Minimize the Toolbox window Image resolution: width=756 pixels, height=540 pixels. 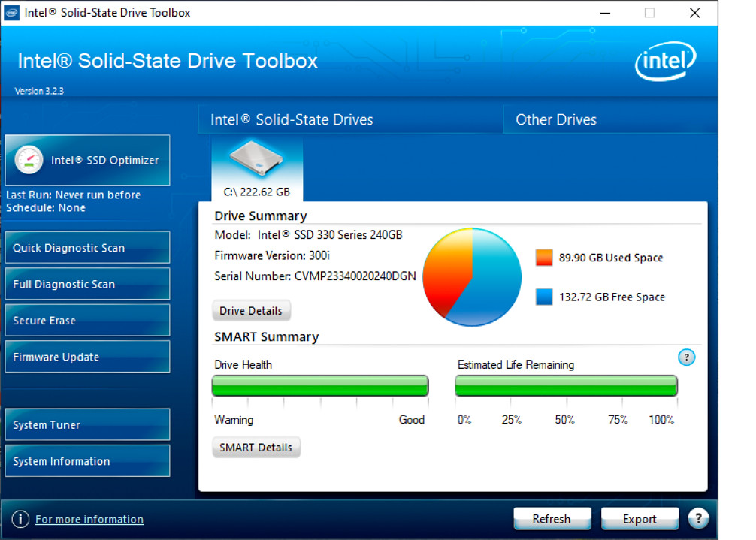tap(605, 13)
